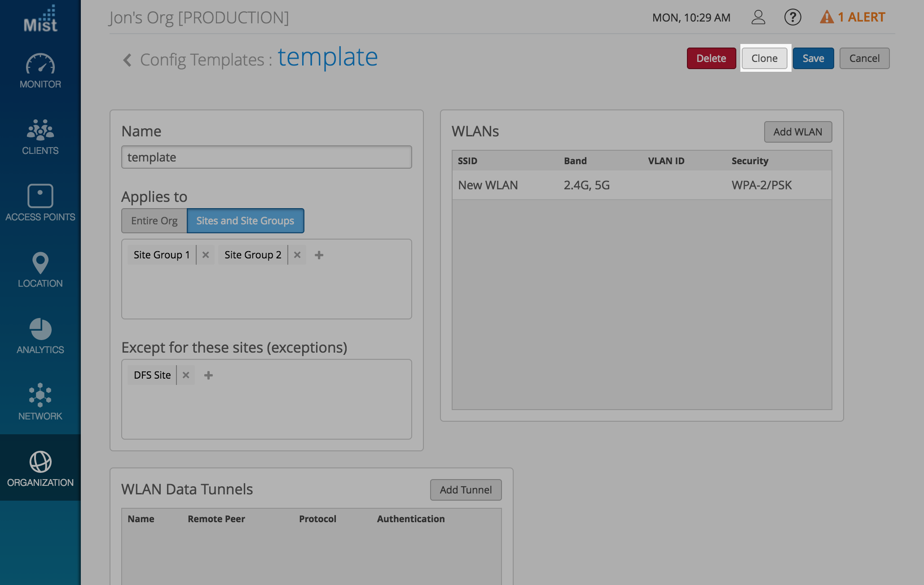
Task: Add an exception site with plus
Action: (x=208, y=375)
